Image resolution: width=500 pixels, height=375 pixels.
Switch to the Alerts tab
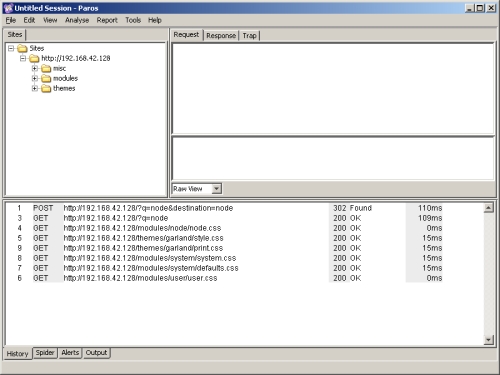(x=70, y=353)
